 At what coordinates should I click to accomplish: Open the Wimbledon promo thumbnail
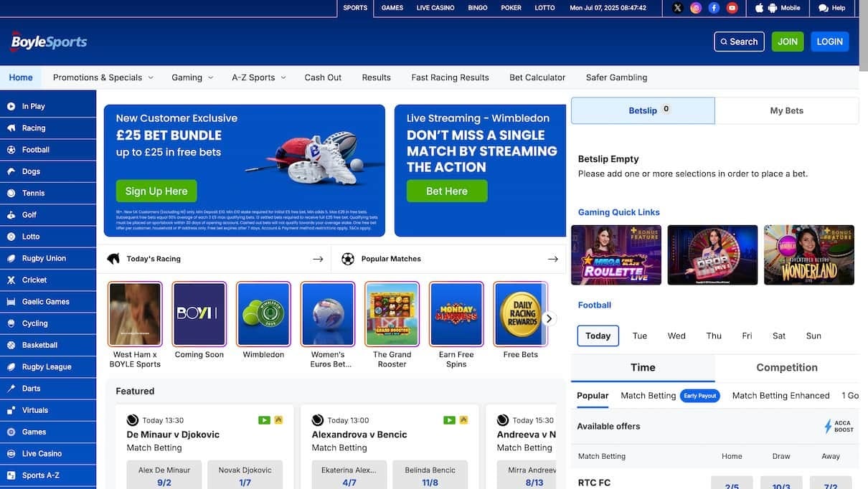[x=263, y=314]
